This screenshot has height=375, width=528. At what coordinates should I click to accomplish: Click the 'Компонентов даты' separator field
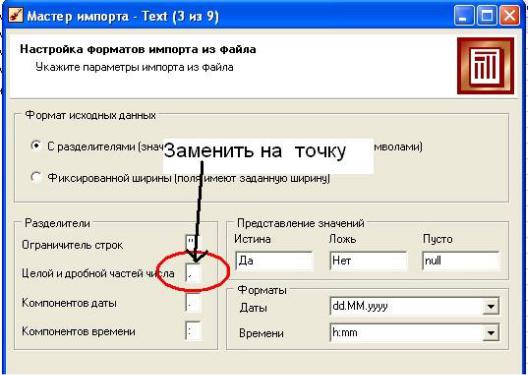(x=193, y=303)
